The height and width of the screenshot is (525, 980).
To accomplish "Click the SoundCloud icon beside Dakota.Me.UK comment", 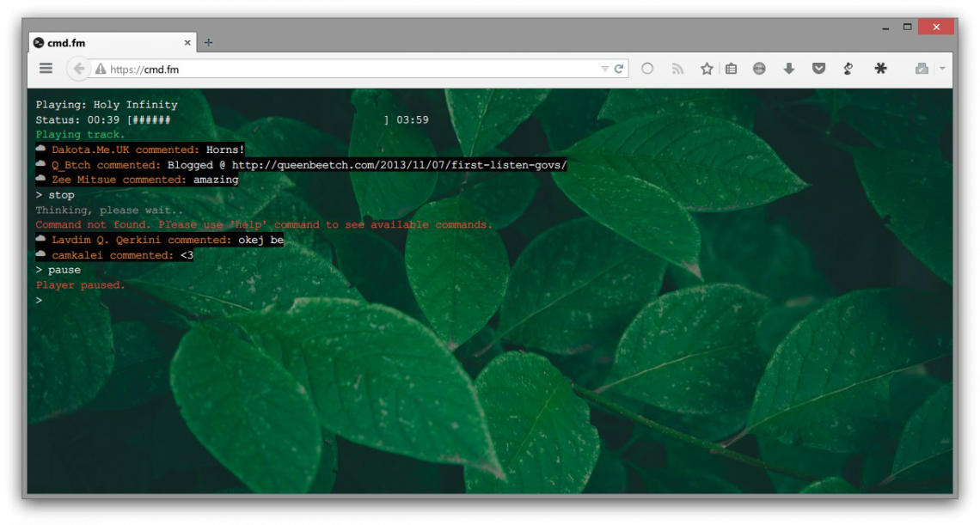I will coord(40,150).
